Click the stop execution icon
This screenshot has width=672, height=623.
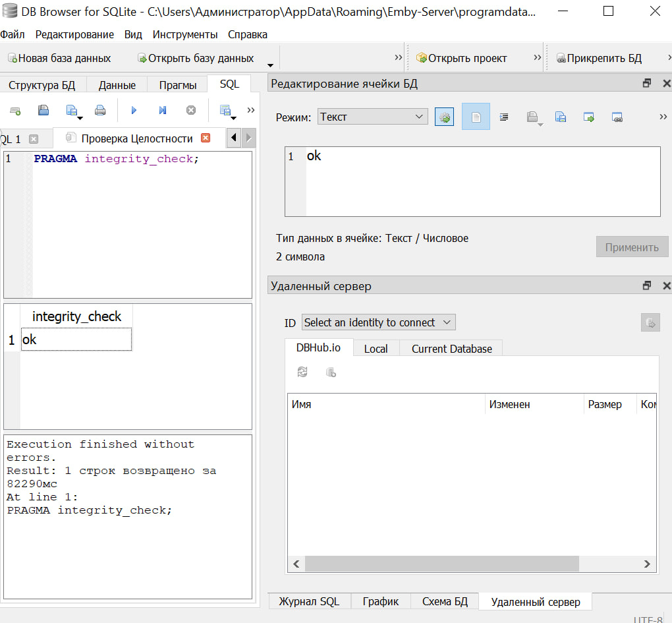[x=191, y=111]
